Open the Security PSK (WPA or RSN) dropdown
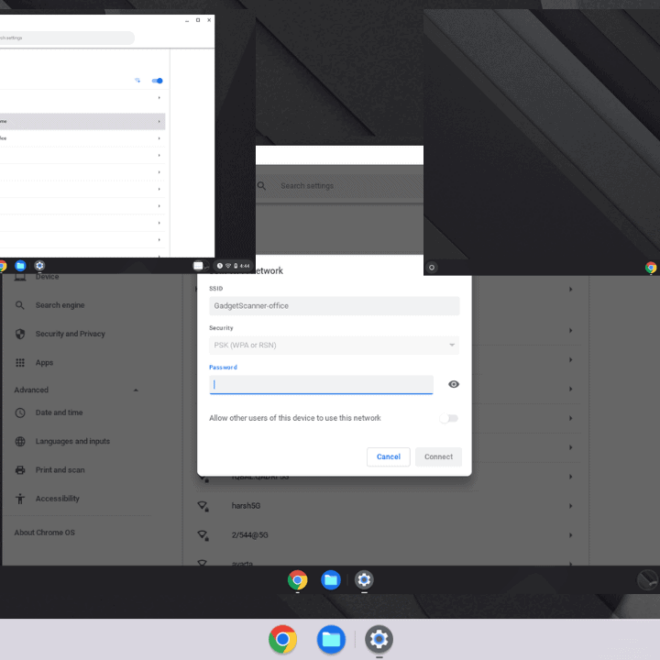The height and width of the screenshot is (660, 660). pos(334,345)
